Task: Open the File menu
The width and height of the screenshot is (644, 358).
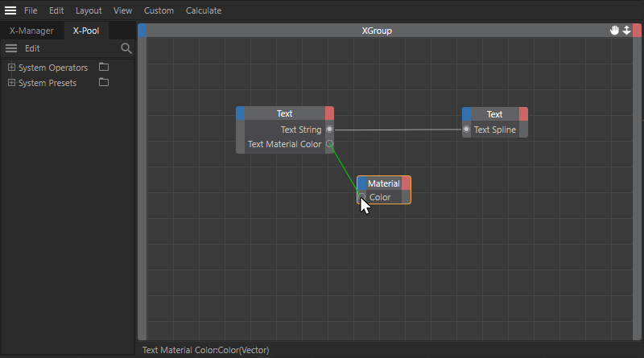Action: [x=31, y=10]
